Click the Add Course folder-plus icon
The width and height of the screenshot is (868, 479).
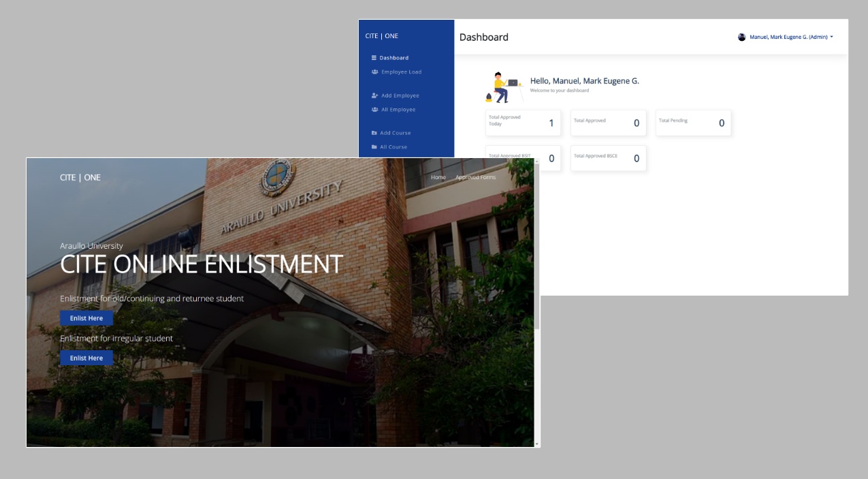pos(374,133)
